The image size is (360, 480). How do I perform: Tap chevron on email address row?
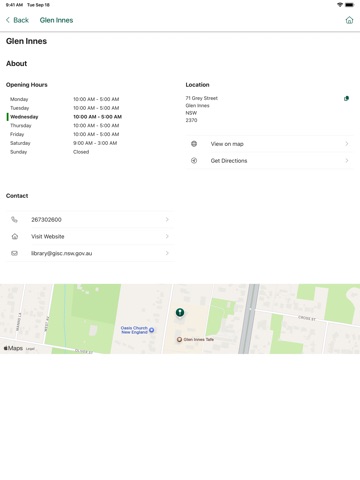[x=167, y=253]
